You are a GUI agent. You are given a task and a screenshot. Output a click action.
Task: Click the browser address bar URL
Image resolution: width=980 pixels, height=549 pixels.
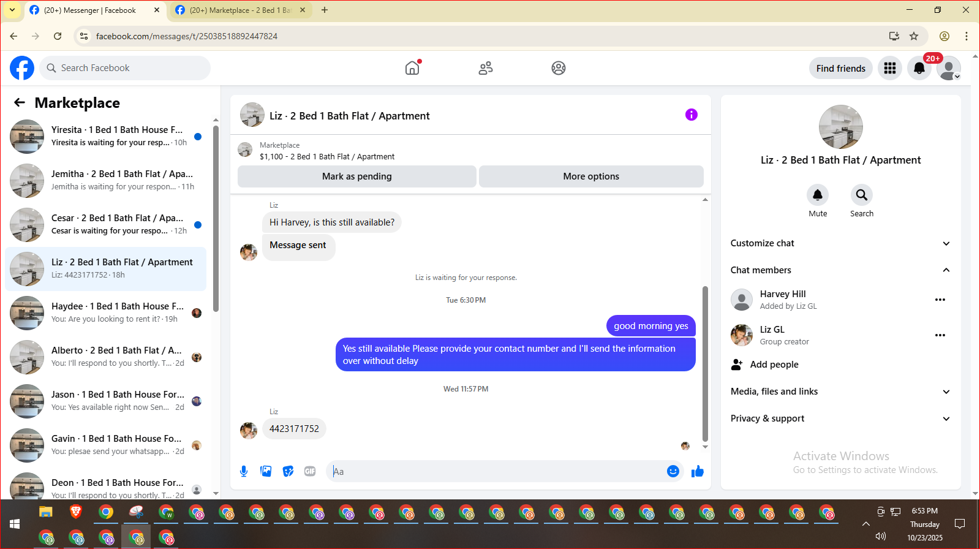(186, 36)
